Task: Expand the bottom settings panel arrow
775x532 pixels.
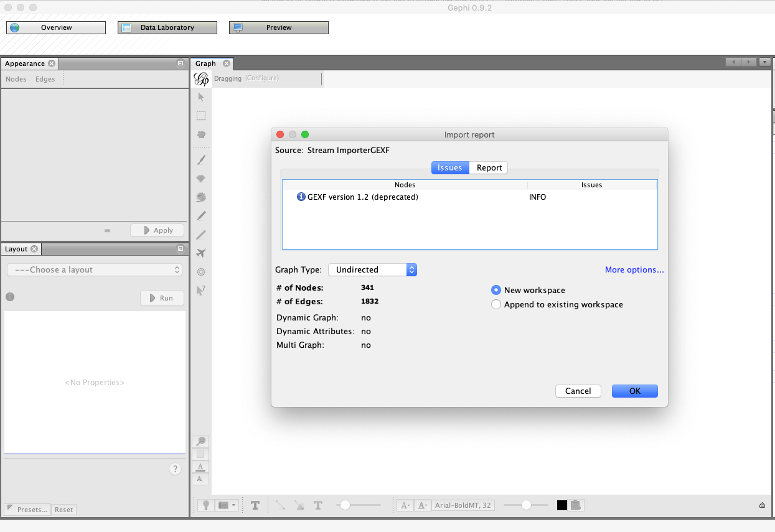Action: coord(762,505)
